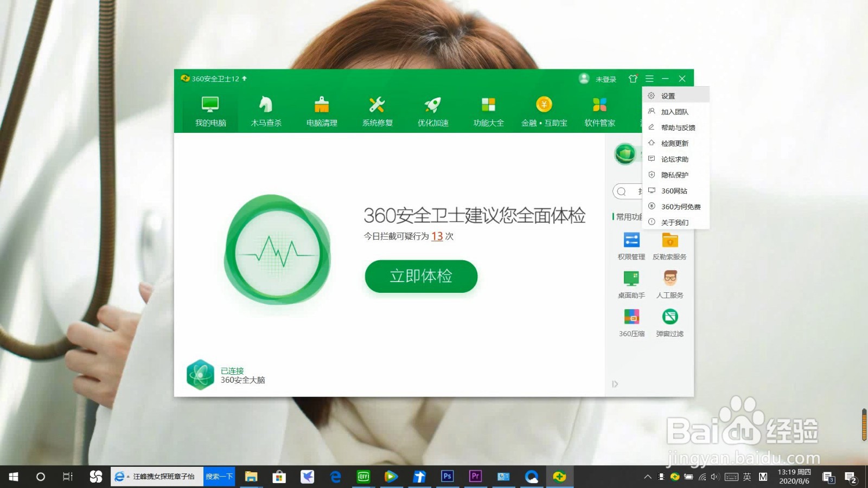Launch 软件管家 software manager

tap(599, 111)
